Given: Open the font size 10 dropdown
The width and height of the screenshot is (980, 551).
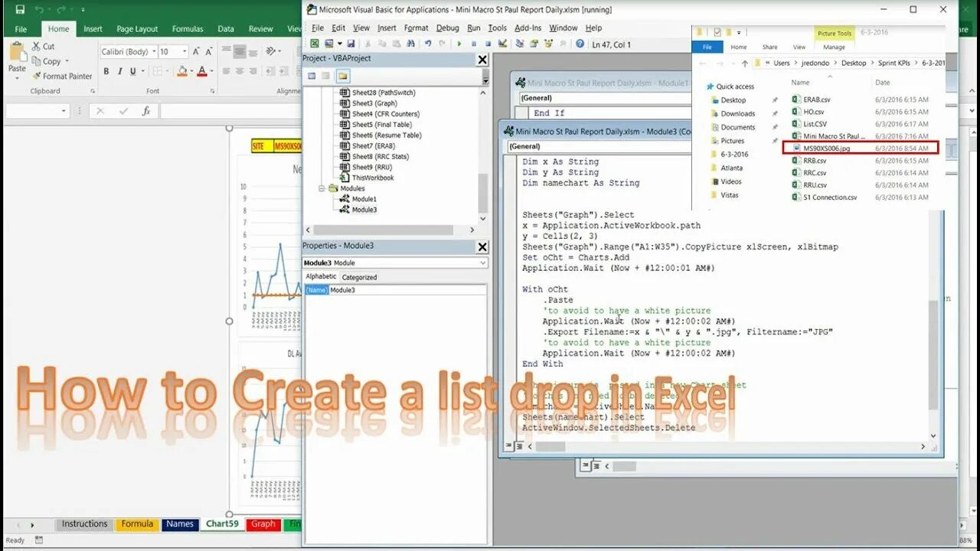Looking at the screenshot, I should coord(184,51).
